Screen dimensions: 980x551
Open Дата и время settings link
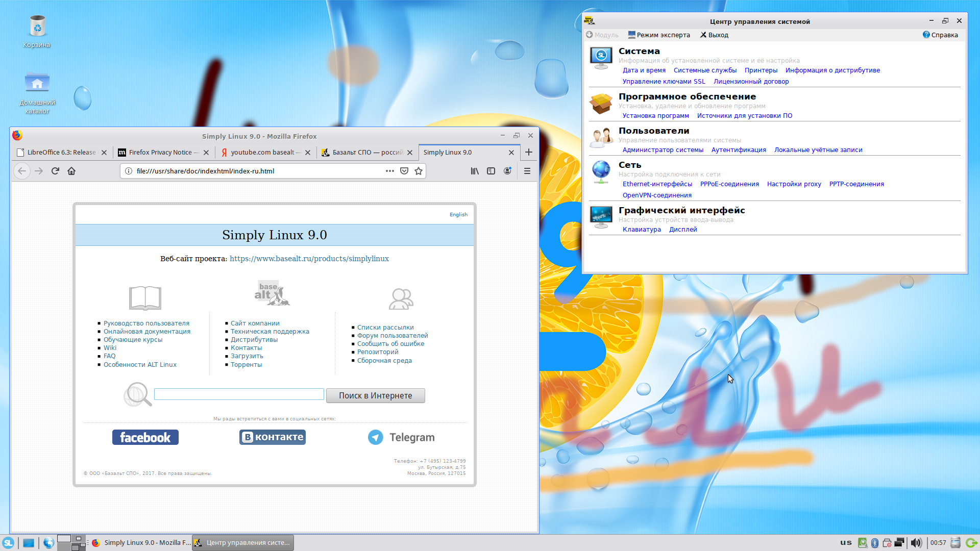pyautogui.click(x=644, y=70)
